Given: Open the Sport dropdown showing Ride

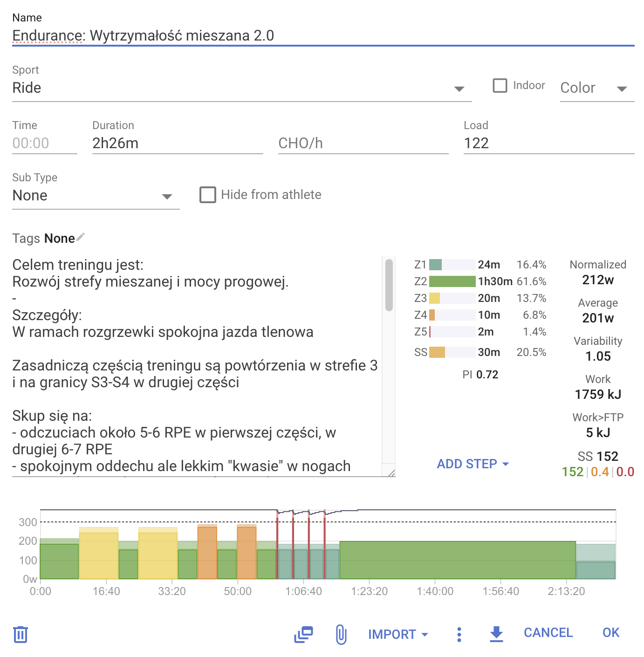Looking at the screenshot, I should [x=241, y=88].
